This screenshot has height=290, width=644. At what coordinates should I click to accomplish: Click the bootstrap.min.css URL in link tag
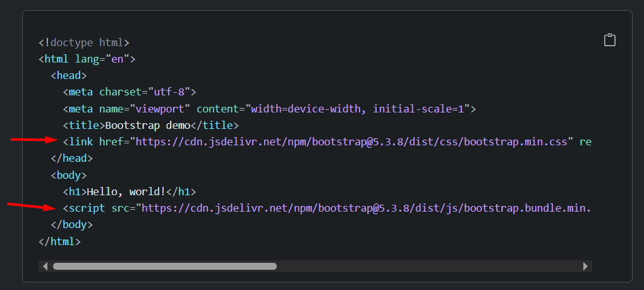(351, 142)
